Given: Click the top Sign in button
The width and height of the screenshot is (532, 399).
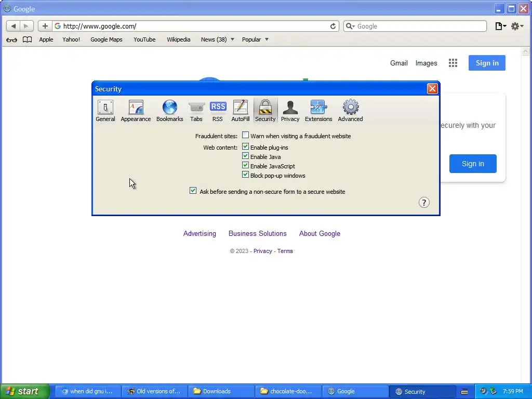Looking at the screenshot, I should (x=487, y=63).
